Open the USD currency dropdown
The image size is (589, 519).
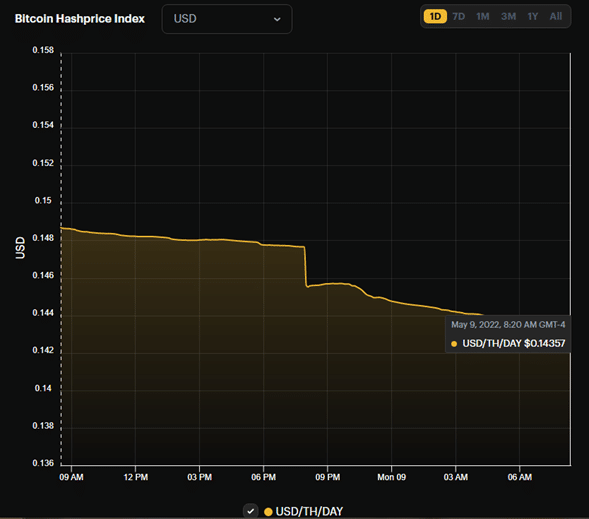[x=227, y=19]
